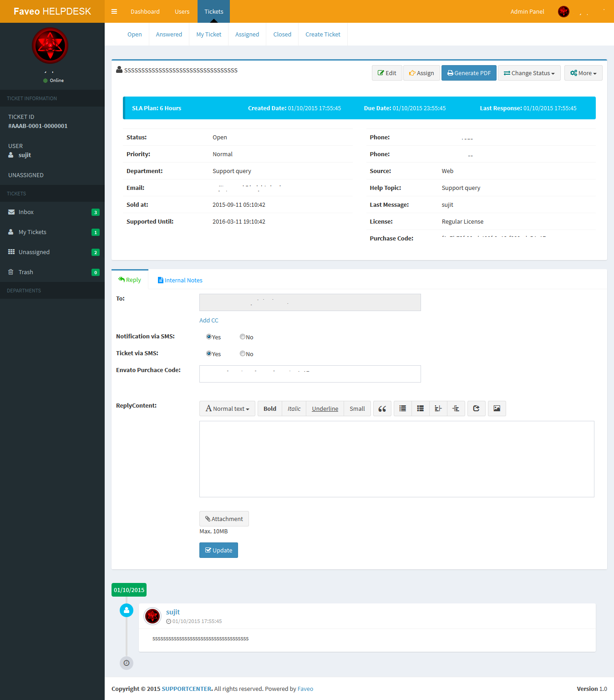Viewport: 614px width, 700px height.
Task: Open Inbox in the sidebar
Action: (52, 212)
